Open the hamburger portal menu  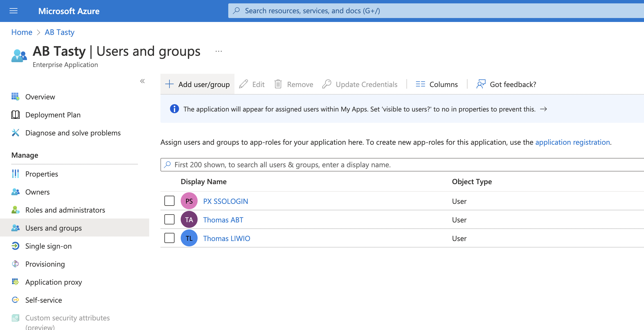coord(14,11)
